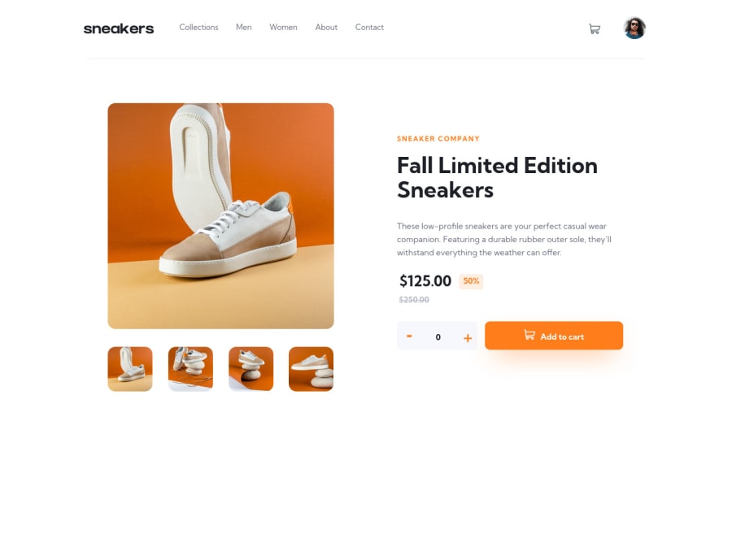
Task: Increase quantity with the plus button
Action: [x=468, y=338]
